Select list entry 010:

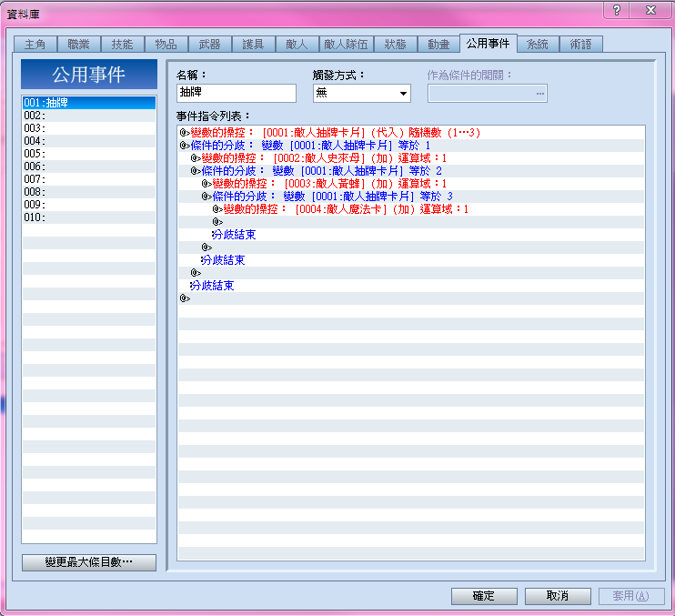tap(89, 217)
